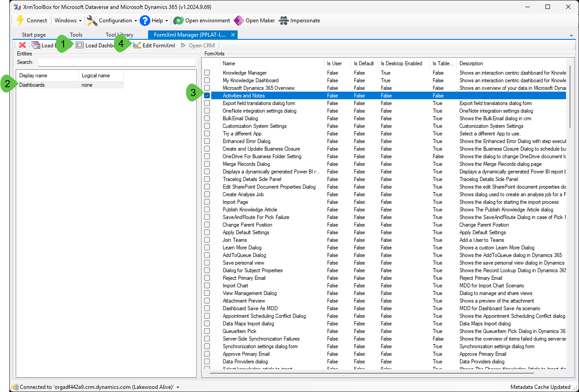Switch to the Tools tab
Screen dimensions: 579x392
tap(76, 35)
